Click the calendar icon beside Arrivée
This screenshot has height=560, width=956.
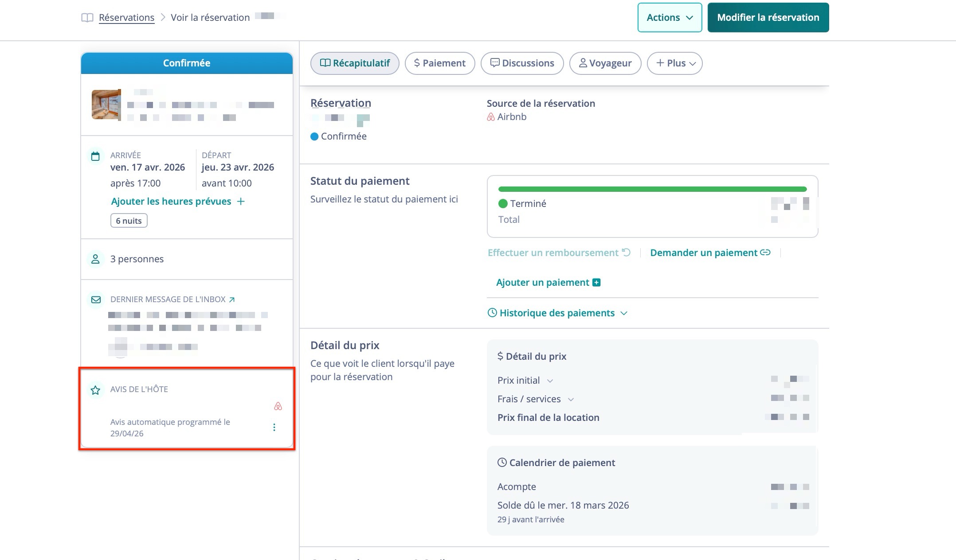click(95, 156)
